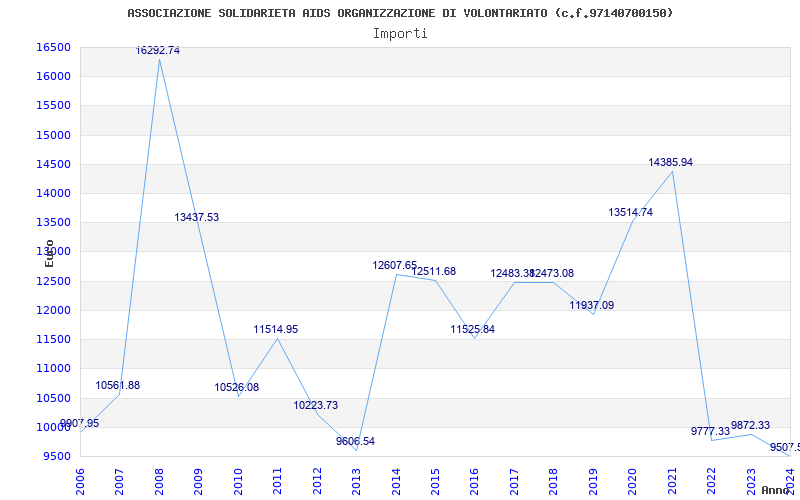Click the 2016 x-axis year label

coord(474,482)
